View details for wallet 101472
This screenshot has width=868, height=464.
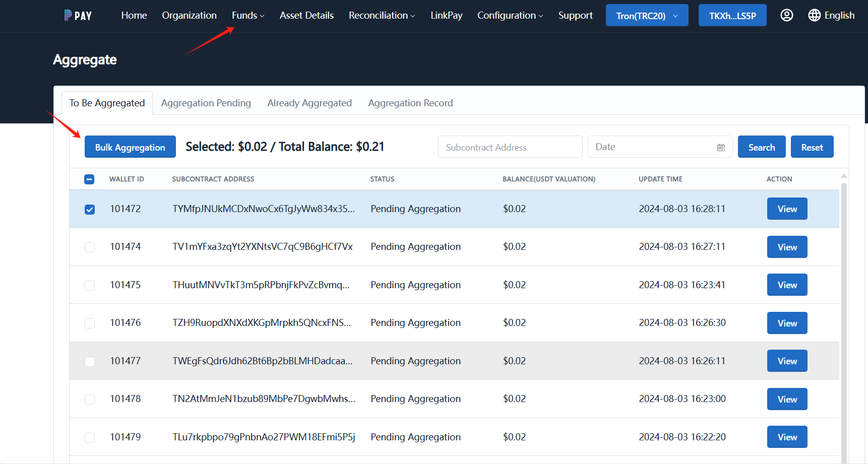coord(787,209)
